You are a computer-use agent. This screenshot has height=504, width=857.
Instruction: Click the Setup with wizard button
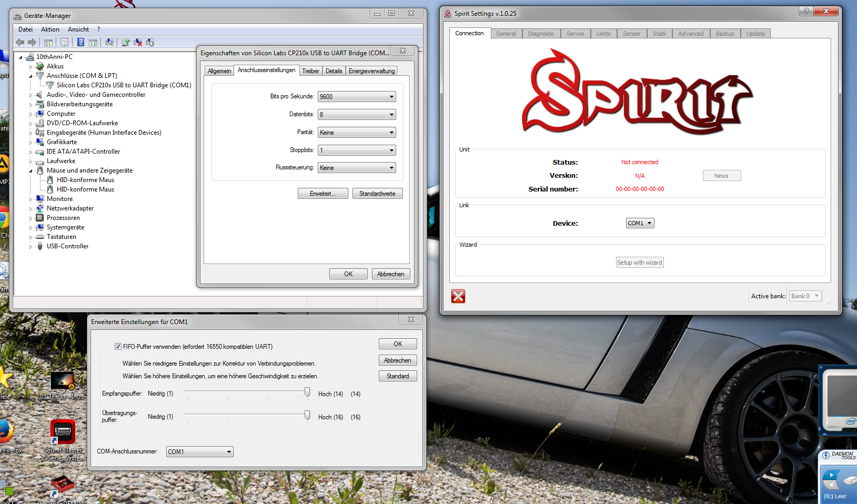click(639, 263)
